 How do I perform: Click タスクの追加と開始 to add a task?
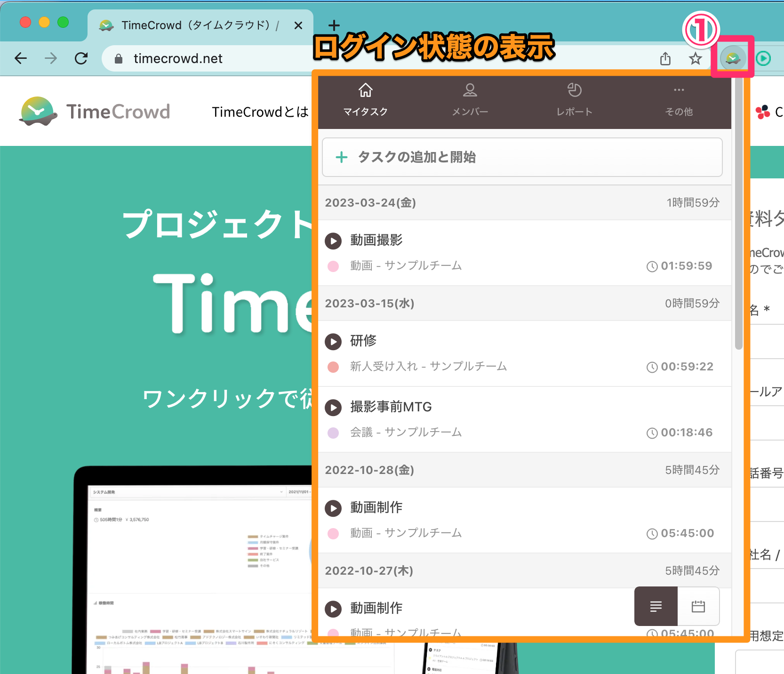417,157
